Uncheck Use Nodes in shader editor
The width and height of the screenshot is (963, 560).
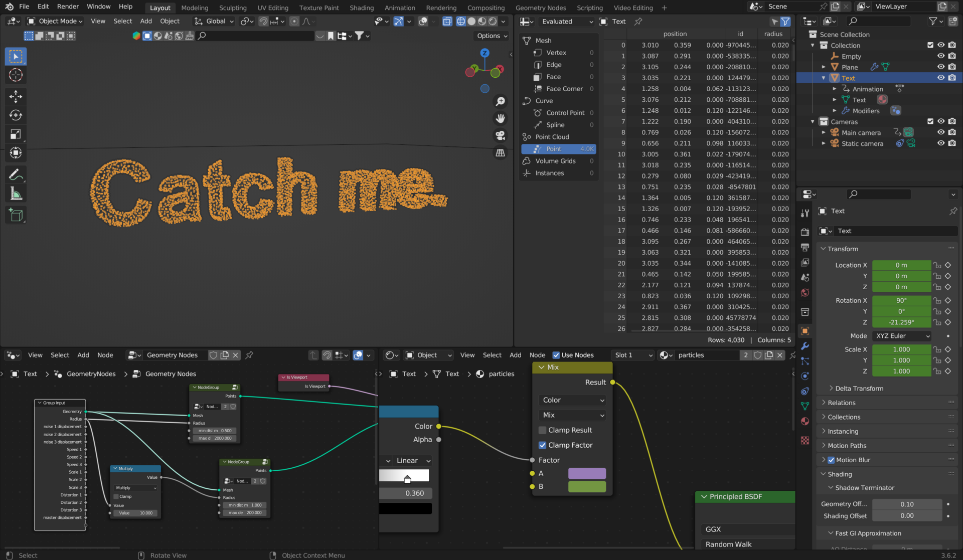(556, 355)
